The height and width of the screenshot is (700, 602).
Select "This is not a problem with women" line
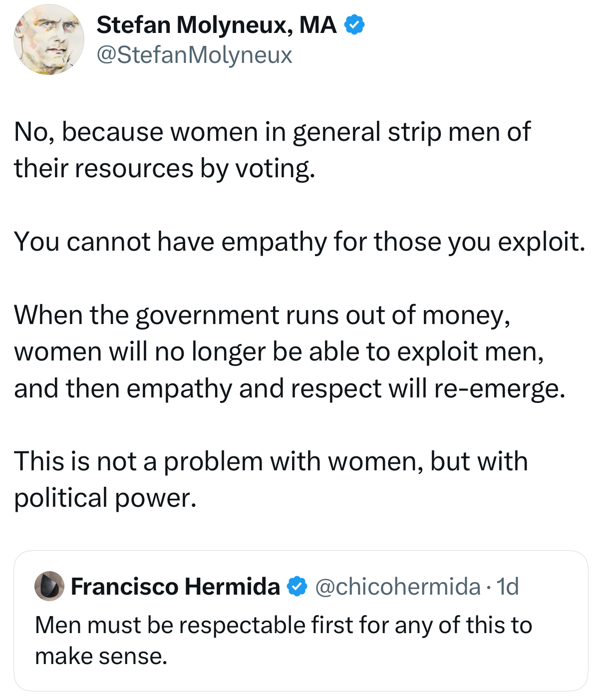pyautogui.click(x=271, y=461)
